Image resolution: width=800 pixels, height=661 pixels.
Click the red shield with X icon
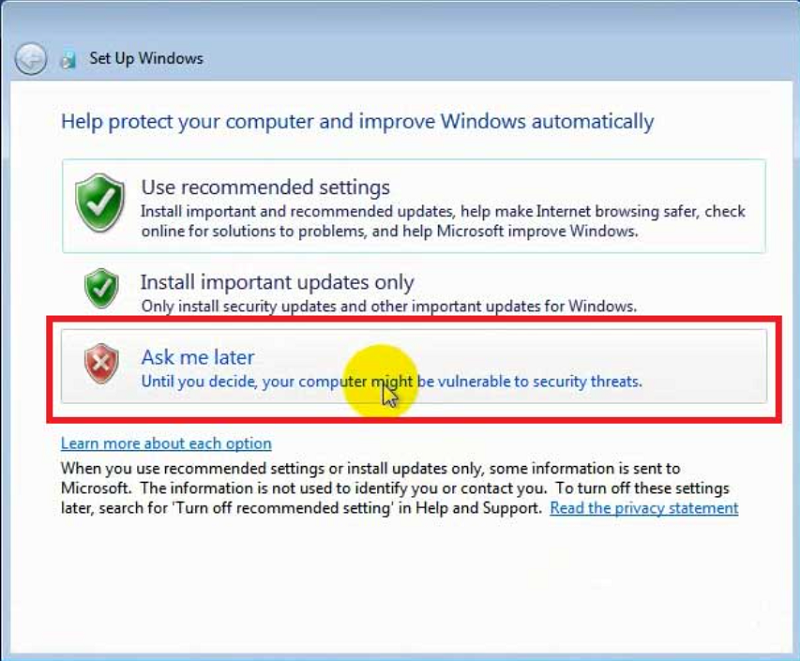coord(100,365)
